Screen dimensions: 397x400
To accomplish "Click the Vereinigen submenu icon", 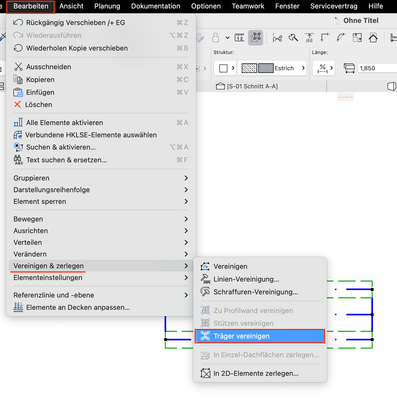I will (x=205, y=266).
